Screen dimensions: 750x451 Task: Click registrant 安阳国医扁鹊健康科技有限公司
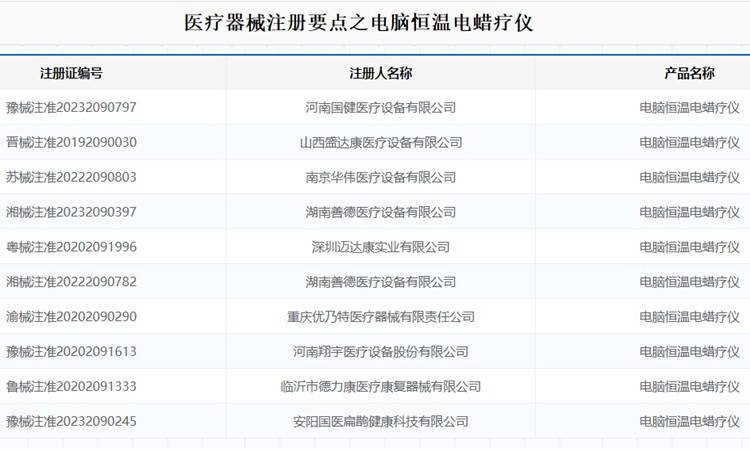point(381,421)
